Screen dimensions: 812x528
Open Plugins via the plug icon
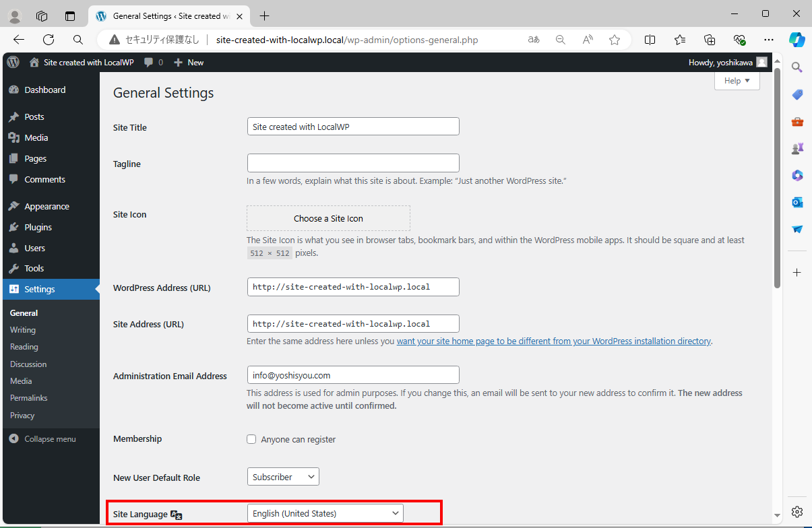(x=13, y=227)
